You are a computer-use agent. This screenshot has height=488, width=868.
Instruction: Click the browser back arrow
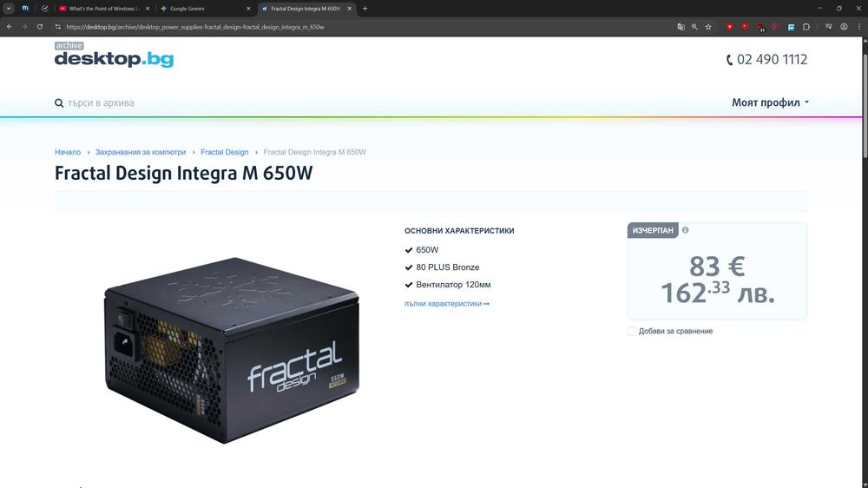[x=10, y=27]
